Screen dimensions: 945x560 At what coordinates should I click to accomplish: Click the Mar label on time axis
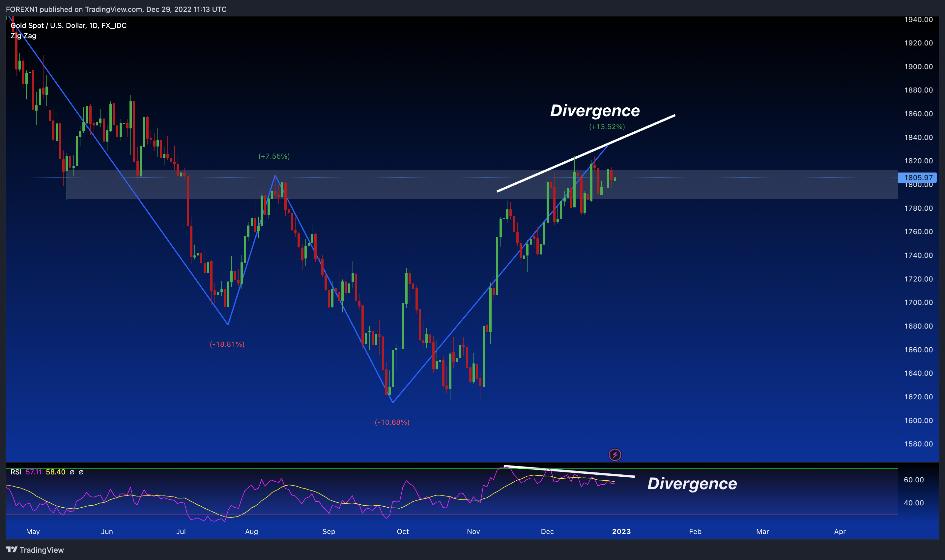(762, 531)
